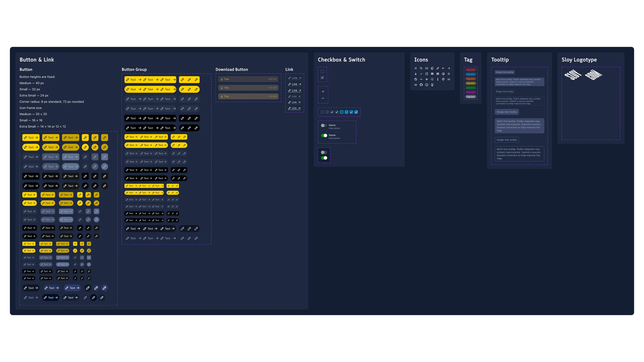Select the copy documents icon in Icons panel
This screenshot has height=362, width=644.
tap(432, 68)
